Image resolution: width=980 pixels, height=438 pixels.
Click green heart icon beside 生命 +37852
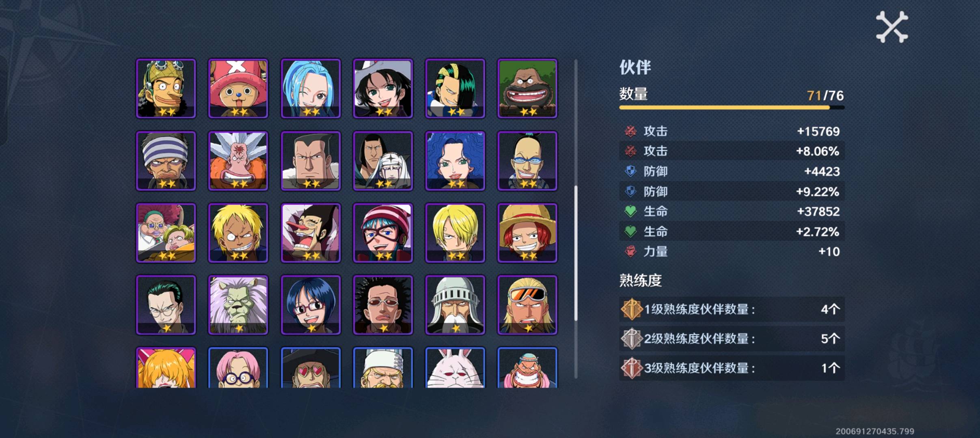point(630,211)
